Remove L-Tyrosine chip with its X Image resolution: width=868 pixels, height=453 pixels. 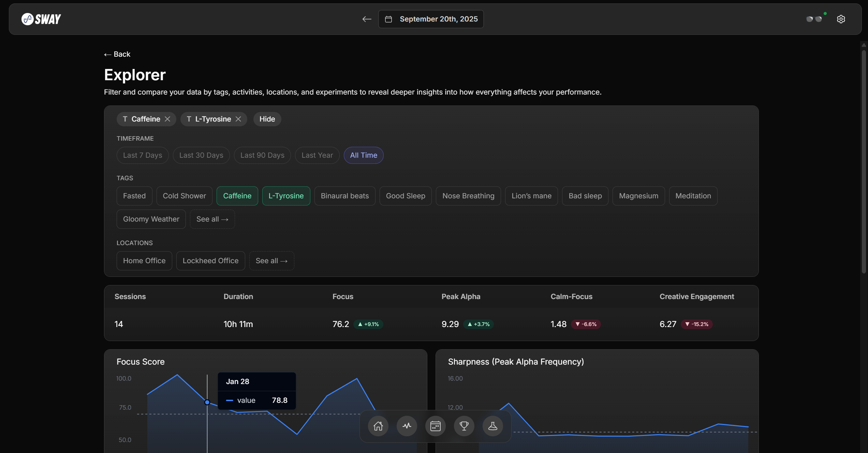coord(238,119)
